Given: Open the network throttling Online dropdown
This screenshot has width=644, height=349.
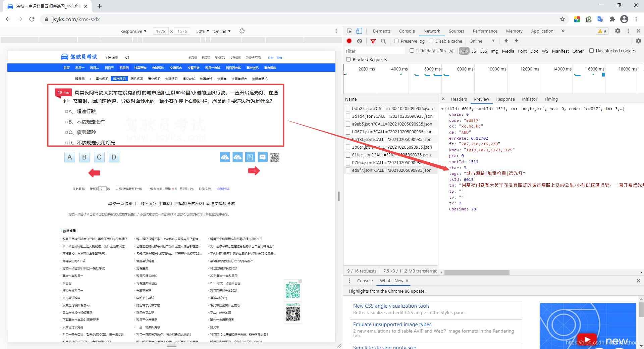Looking at the screenshot, I should pyautogui.click(x=482, y=41).
